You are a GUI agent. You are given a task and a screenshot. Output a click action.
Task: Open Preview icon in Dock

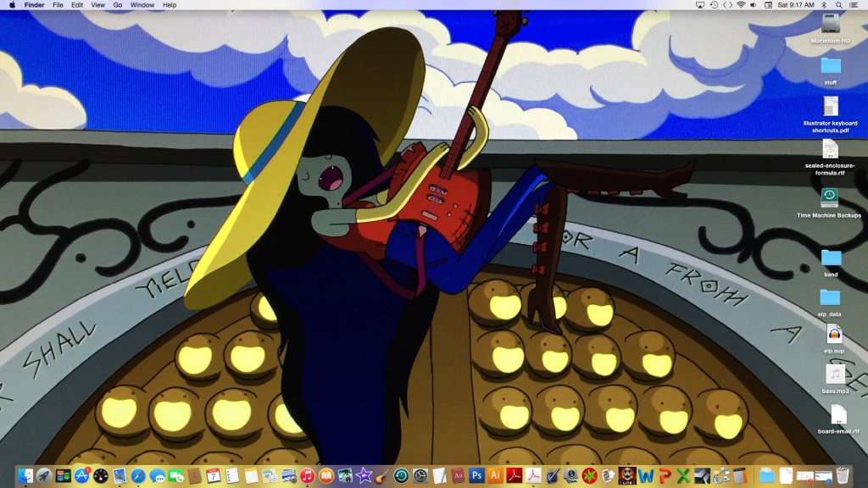[289, 476]
